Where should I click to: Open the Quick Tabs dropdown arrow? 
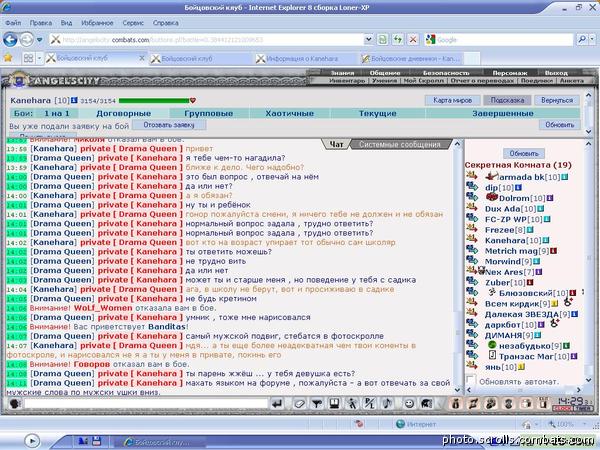[39, 58]
